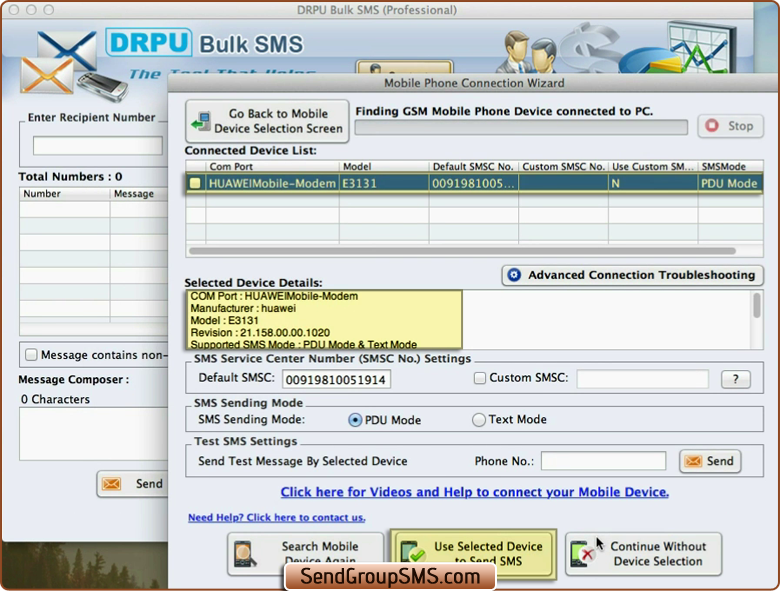Viewport: 780px width, 591px height.
Task: Click the go-back arrow phone icon
Action: (x=201, y=121)
